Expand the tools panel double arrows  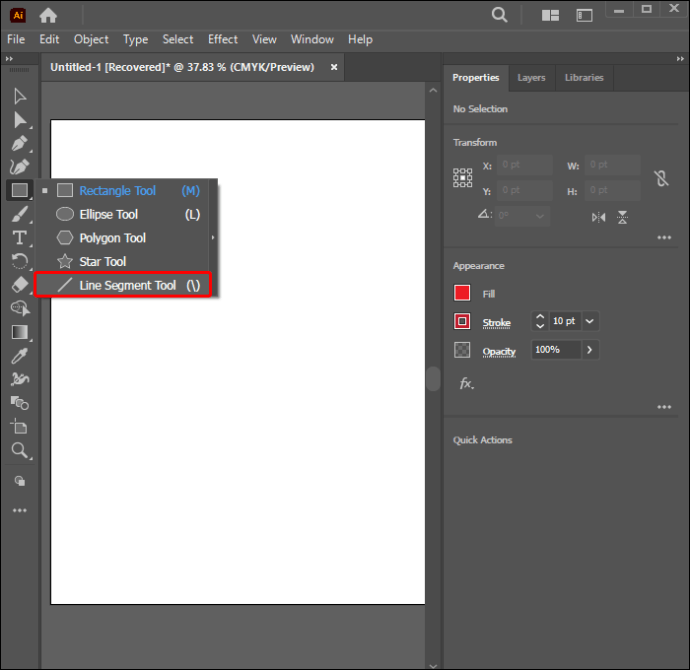pos(9,59)
